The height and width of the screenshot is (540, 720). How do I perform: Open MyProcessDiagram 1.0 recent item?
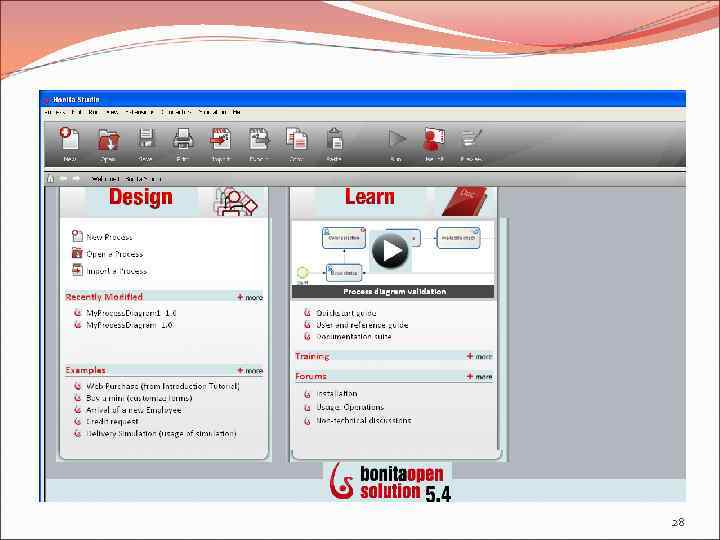click(129, 325)
